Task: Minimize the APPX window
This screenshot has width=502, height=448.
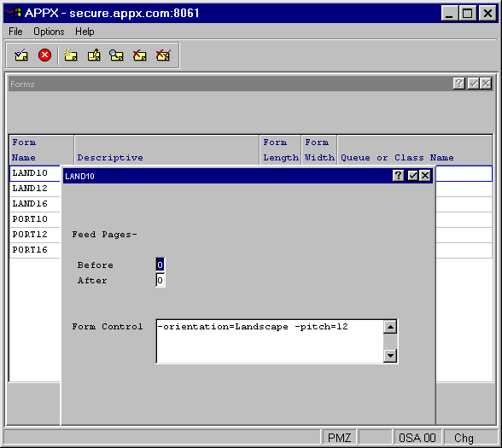Action: point(449,14)
